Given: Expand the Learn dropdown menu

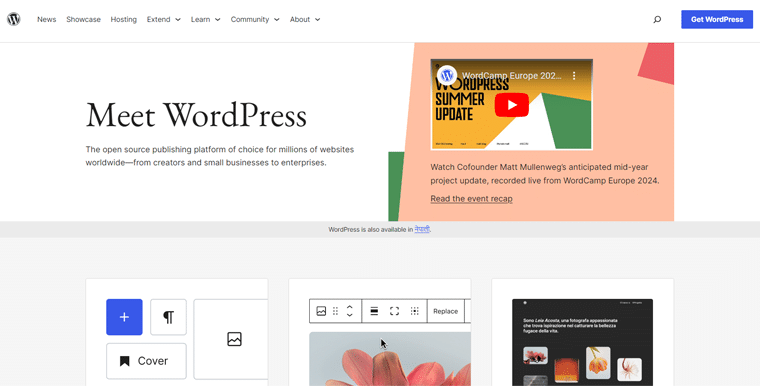Looking at the screenshot, I should tap(206, 19).
